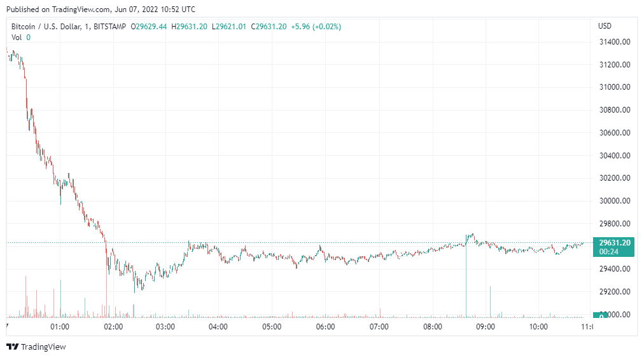Select the Vol indicator label
This screenshot has width=644, height=358.
click(x=17, y=38)
